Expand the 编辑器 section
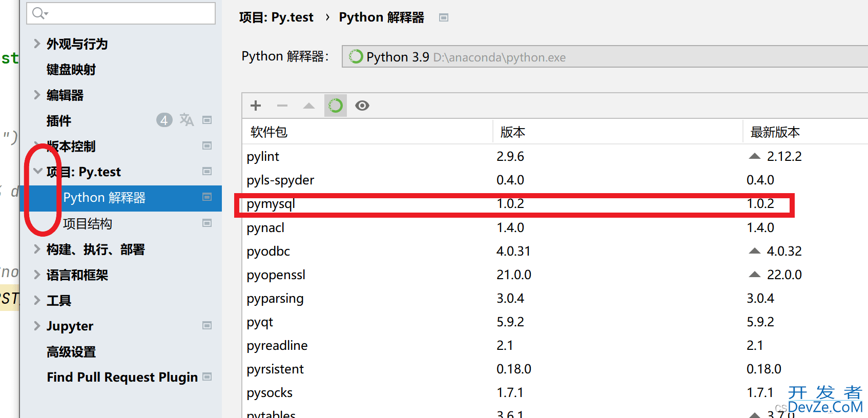Screen dimensions: 868x418 pyautogui.click(x=37, y=95)
